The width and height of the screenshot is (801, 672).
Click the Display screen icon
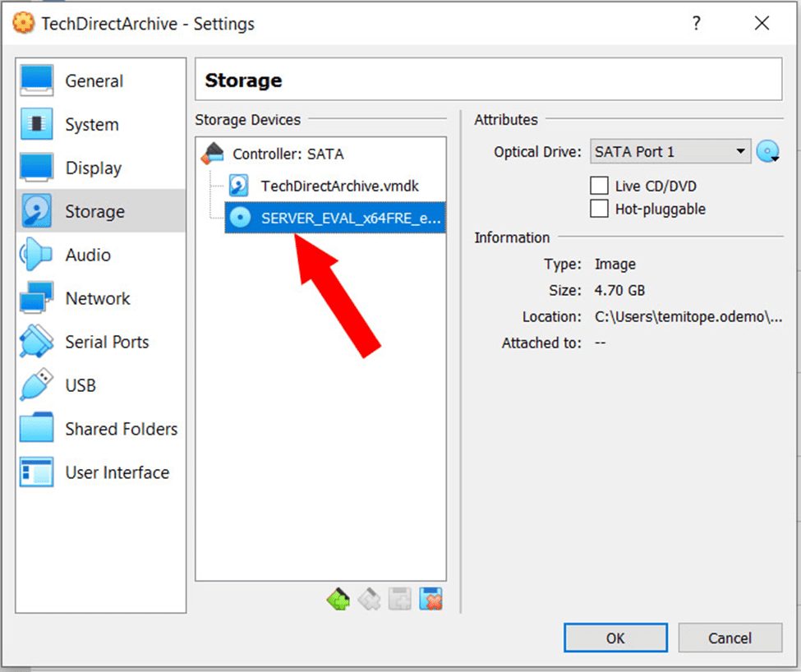pos(36,167)
